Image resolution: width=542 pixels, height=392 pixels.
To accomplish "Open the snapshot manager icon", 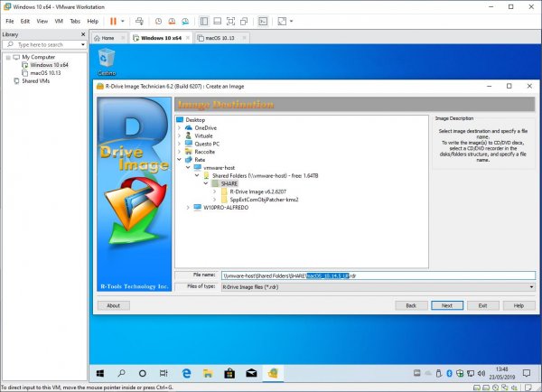I will (x=185, y=21).
